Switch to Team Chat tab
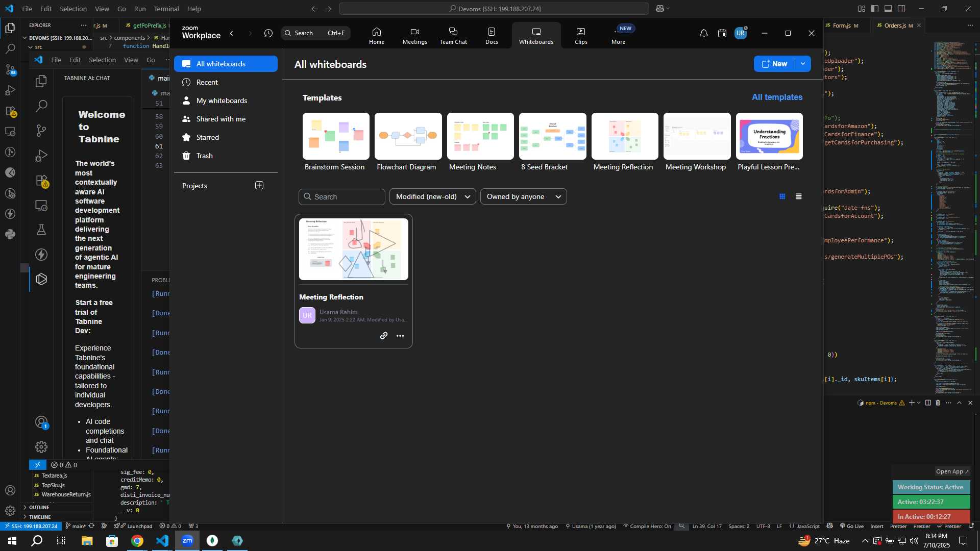980x551 pixels. [x=453, y=36]
